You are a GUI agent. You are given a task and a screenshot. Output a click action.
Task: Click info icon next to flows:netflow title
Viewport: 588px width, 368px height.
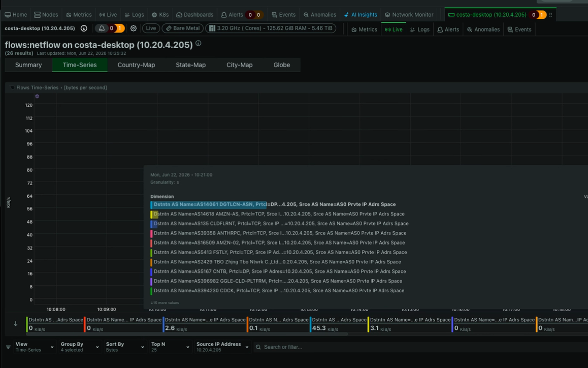pyautogui.click(x=199, y=43)
